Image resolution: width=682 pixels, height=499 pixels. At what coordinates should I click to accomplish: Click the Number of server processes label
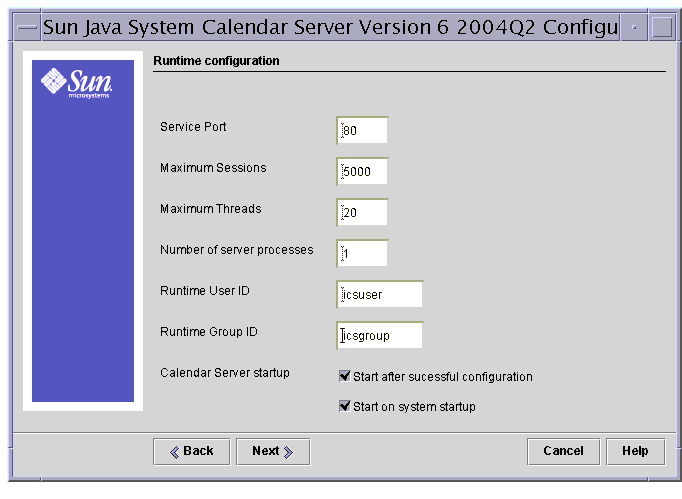pos(237,250)
